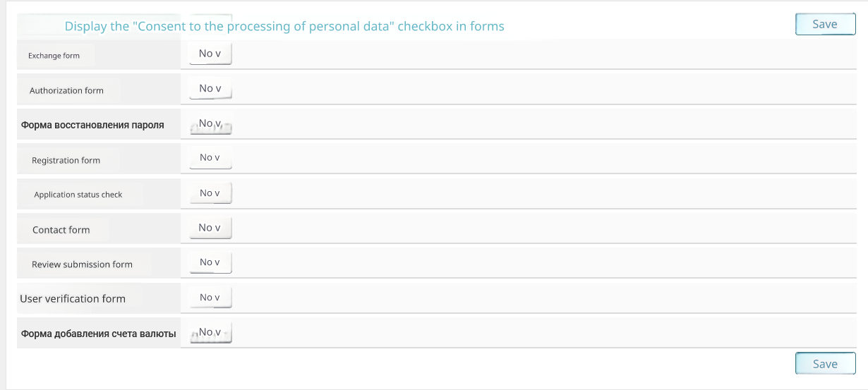This screenshot has width=868, height=390.
Task: Expand the Review submission form dropdown
Action: (210, 262)
